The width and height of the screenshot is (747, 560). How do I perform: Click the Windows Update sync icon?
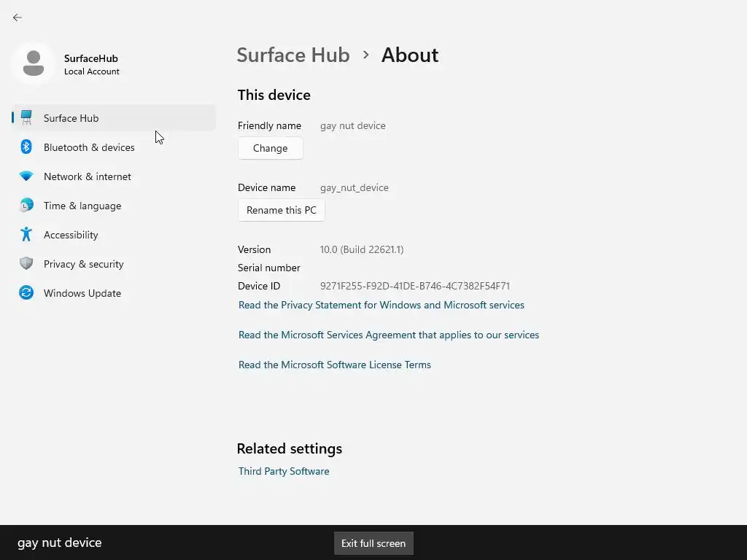26,293
